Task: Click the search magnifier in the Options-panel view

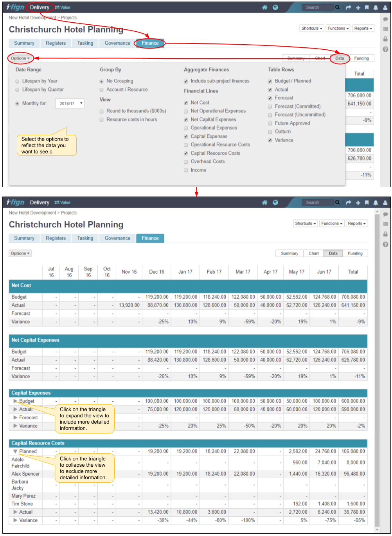Action: click(x=338, y=7)
